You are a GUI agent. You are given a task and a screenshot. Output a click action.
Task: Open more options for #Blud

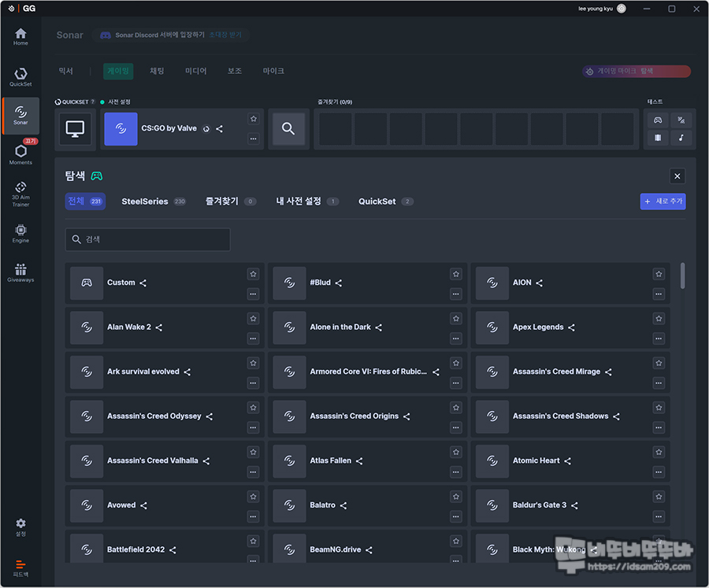pyautogui.click(x=456, y=294)
